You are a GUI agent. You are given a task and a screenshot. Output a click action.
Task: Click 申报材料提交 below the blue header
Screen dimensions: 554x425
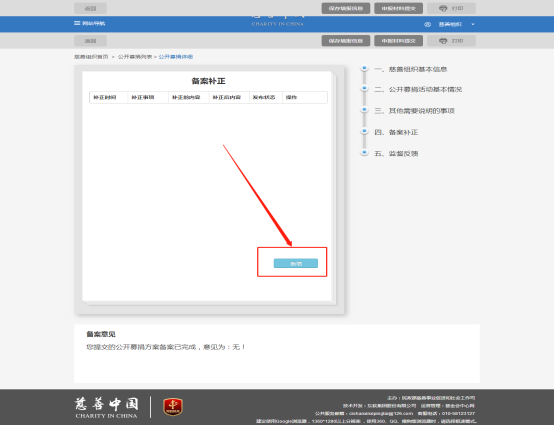tap(399, 41)
